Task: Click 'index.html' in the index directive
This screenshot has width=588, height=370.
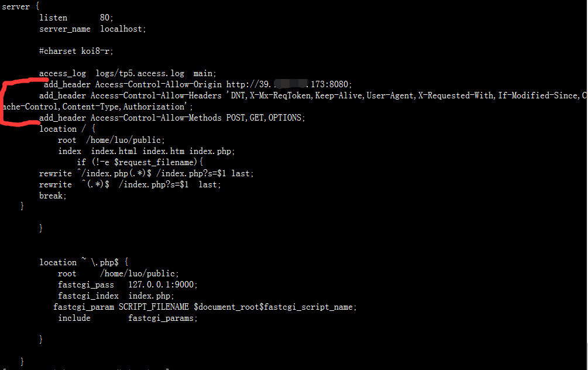Action: click(114, 151)
